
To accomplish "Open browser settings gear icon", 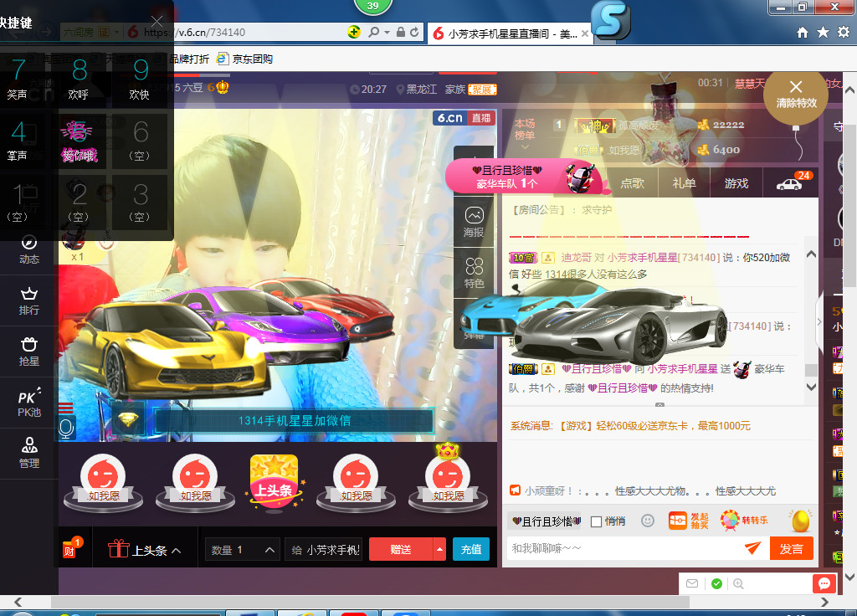I will click(844, 33).
